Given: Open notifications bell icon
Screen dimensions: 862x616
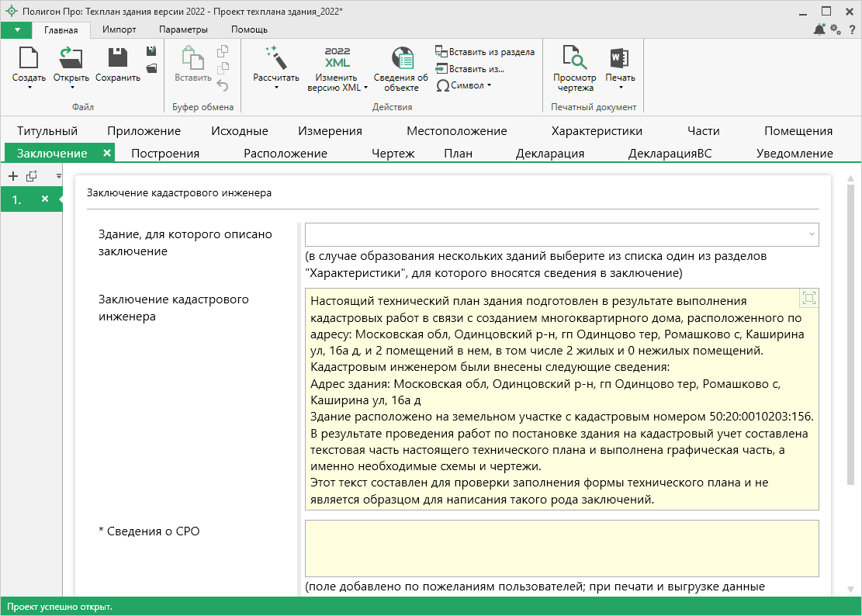Looking at the screenshot, I should point(819,29).
